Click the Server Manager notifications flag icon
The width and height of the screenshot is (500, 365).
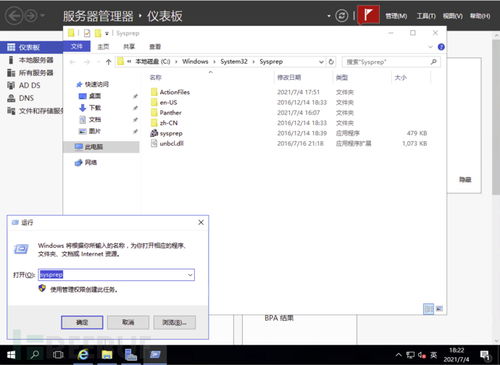pyautogui.click(x=368, y=15)
